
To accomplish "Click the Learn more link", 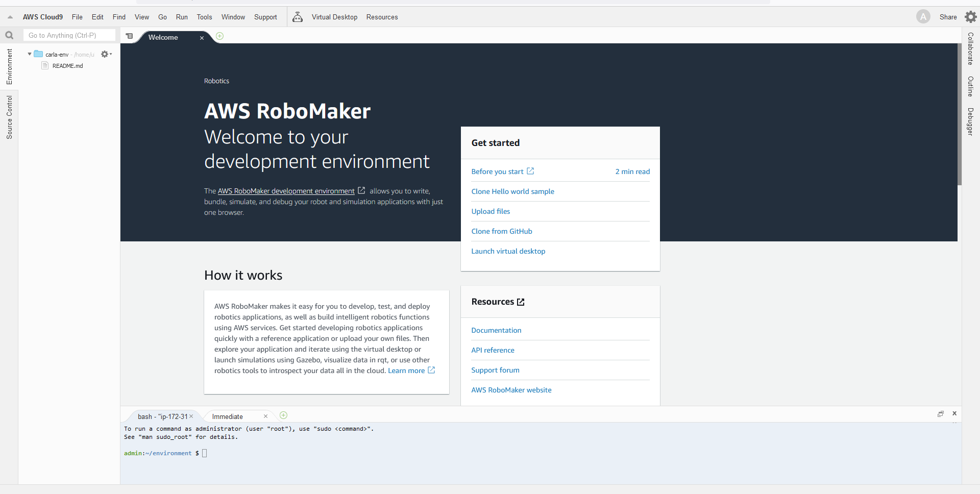I will coord(406,370).
